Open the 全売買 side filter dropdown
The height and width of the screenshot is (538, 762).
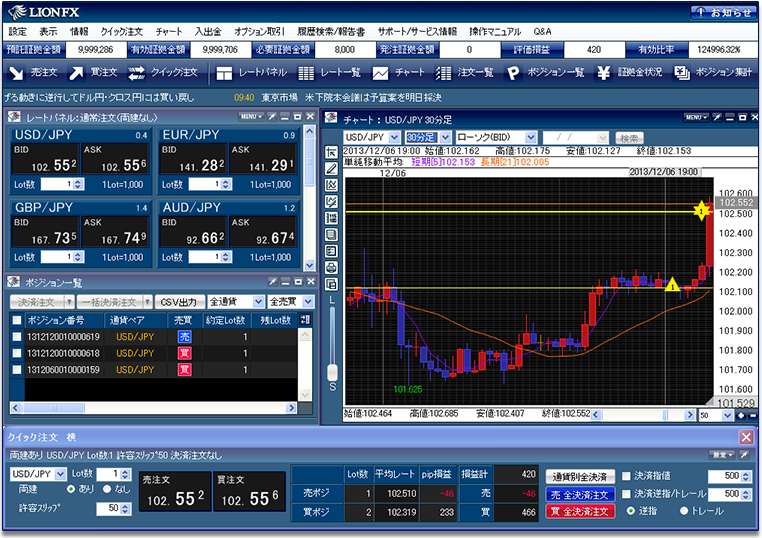308,302
